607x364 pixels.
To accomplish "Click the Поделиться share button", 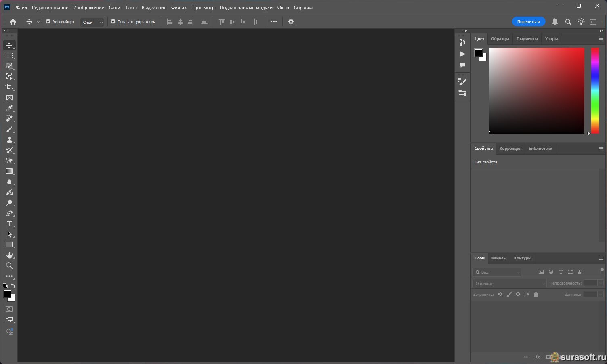I will tap(529, 22).
